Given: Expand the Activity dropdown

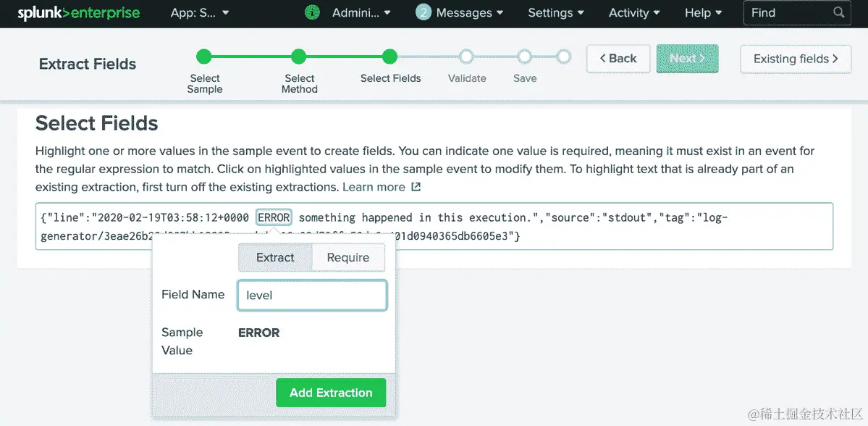Looking at the screenshot, I should point(633,12).
